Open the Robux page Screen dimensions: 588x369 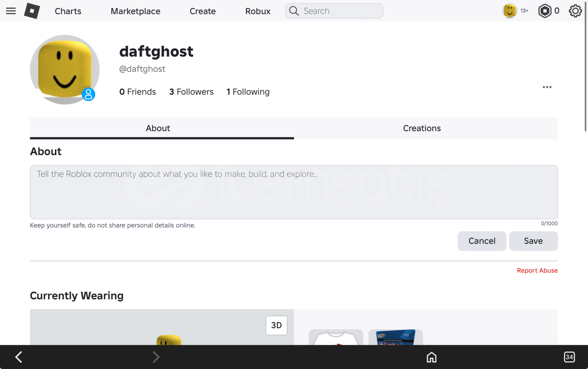point(258,11)
